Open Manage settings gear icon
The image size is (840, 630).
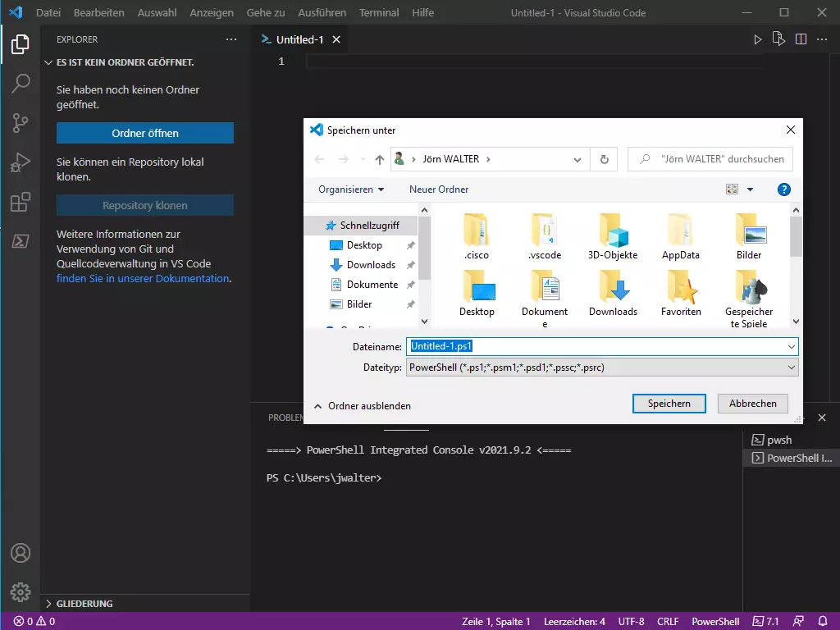(x=21, y=591)
